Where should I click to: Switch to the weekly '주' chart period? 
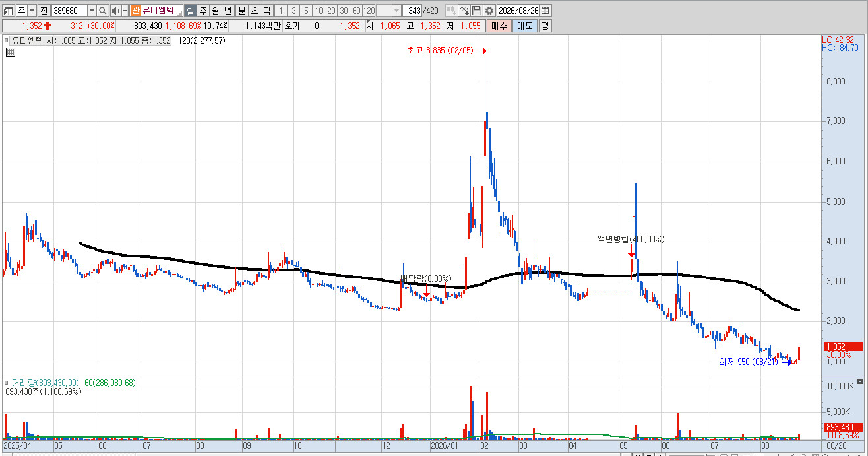pos(202,11)
